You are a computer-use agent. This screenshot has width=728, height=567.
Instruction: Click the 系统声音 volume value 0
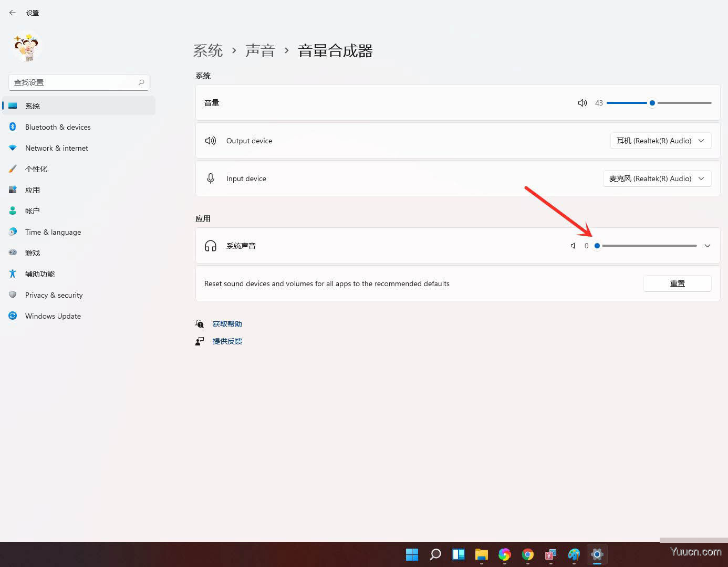point(586,246)
